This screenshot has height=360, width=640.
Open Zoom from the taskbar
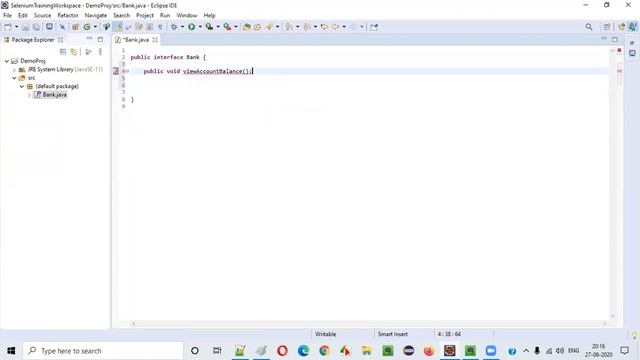(x=491, y=351)
